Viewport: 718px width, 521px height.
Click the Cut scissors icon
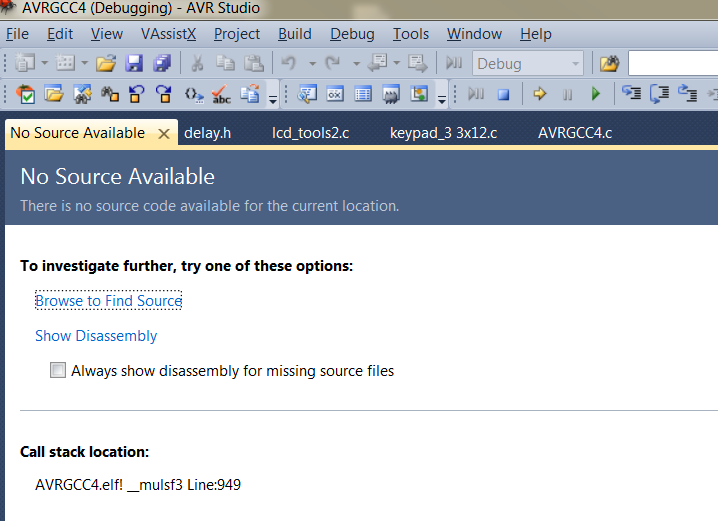[197, 63]
